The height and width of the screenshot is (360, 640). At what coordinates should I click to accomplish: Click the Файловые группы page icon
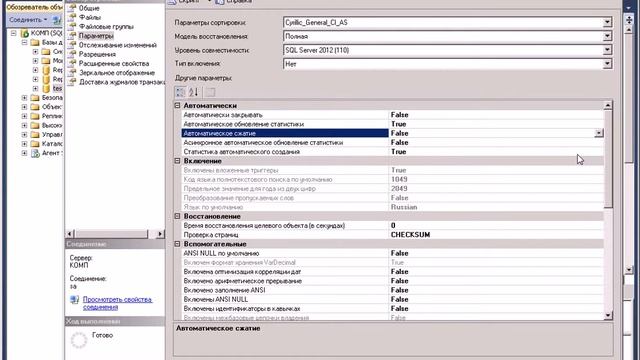coord(72,26)
